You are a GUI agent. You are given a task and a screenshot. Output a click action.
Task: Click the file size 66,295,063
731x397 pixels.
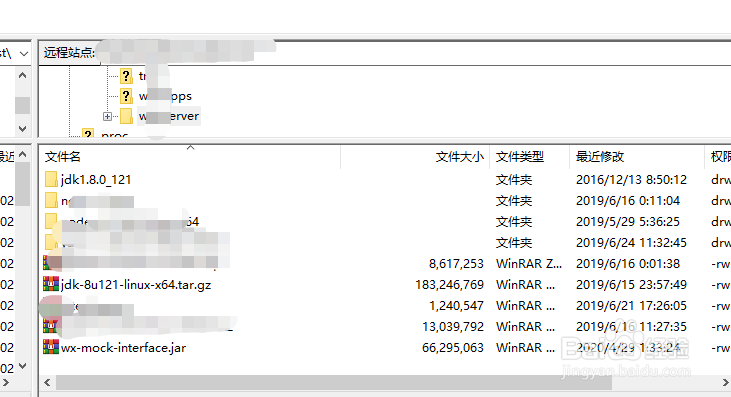(453, 348)
